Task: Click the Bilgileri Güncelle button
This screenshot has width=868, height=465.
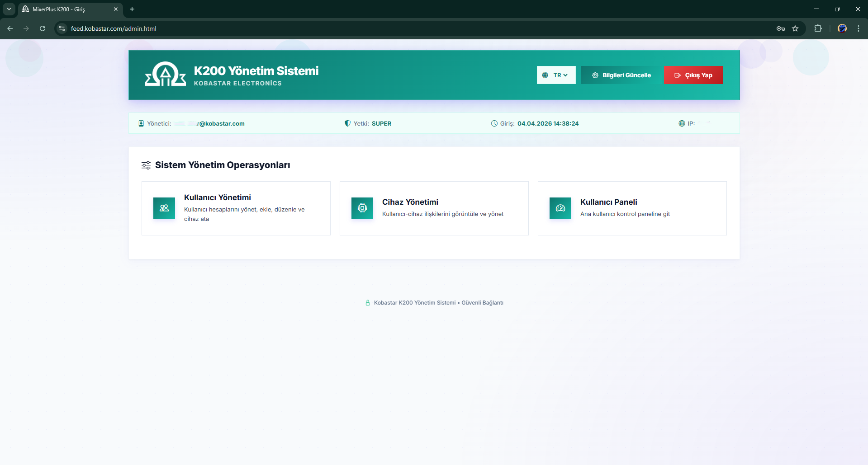Action: [621, 75]
